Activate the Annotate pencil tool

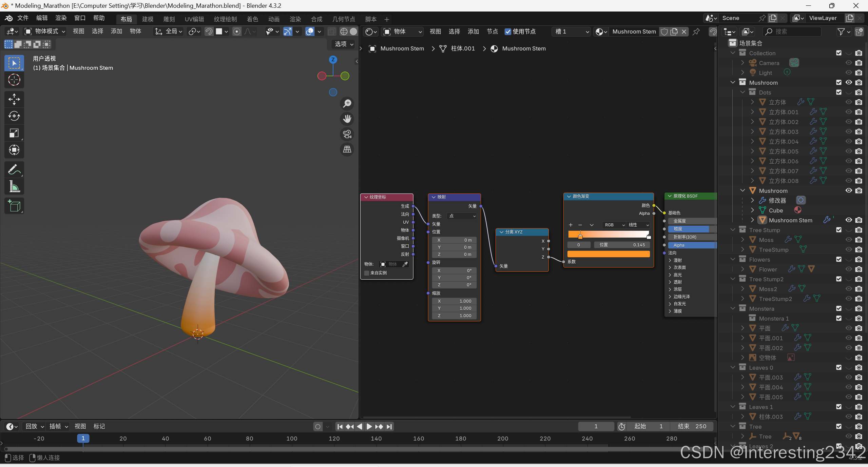coord(14,169)
